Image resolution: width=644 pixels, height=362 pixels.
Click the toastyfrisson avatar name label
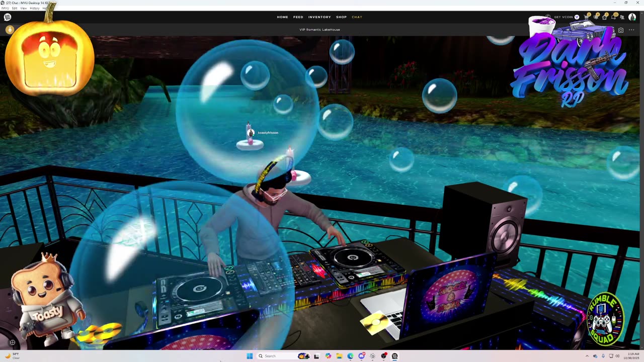pyautogui.click(x=268, y=133)
